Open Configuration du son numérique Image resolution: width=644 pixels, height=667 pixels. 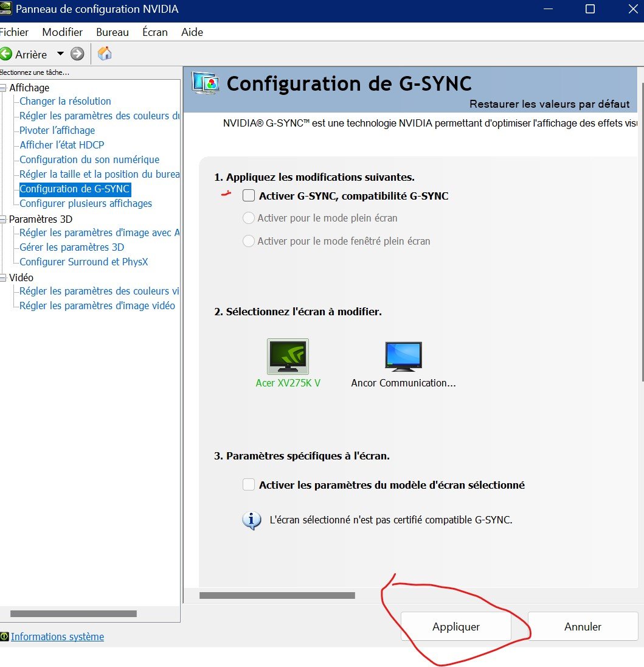click(89, 159)
